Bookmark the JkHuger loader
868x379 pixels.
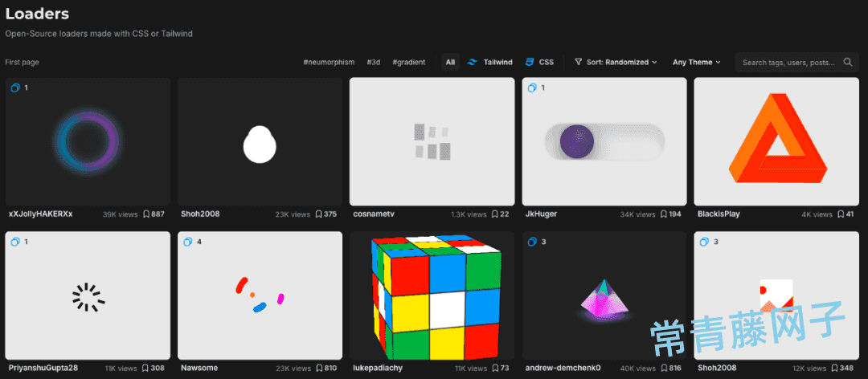click(663, 214)
